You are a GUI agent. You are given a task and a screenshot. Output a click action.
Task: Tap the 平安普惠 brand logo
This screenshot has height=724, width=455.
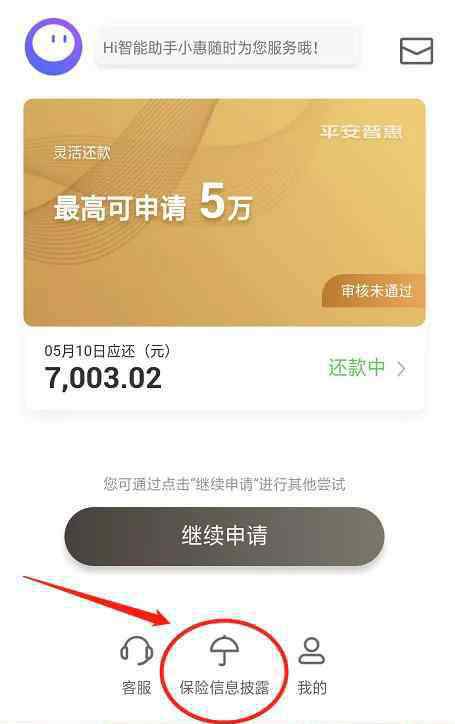click(x=361, y=132)
